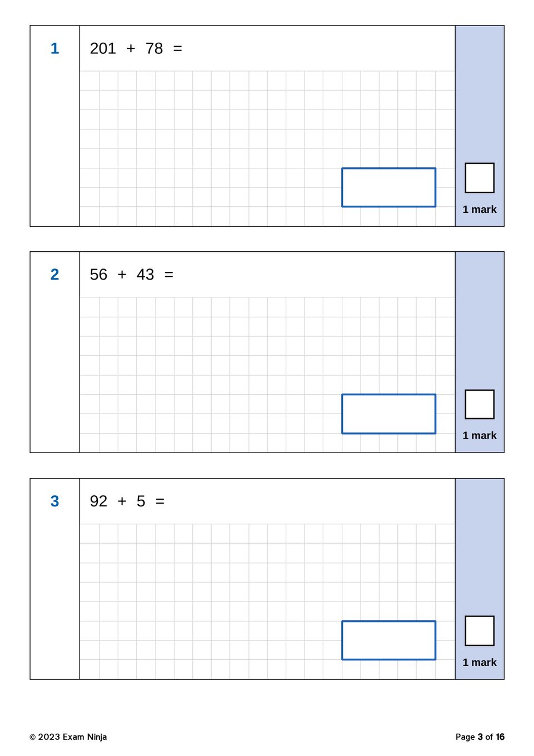Click the equation text 201 + 78 =
Image resolution: width=534 pixels, height=756 pixels.
pyautogui.click(x=136, y=49)
